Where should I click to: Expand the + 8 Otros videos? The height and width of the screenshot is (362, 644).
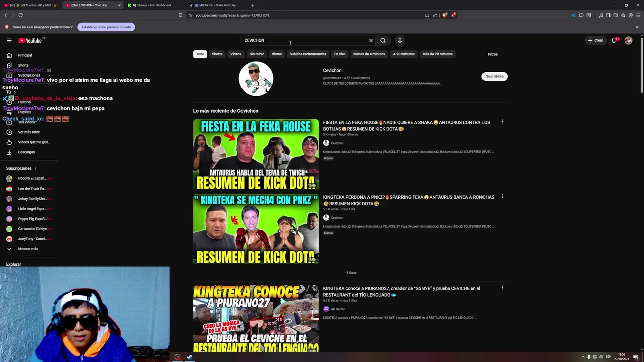point(350,273)
